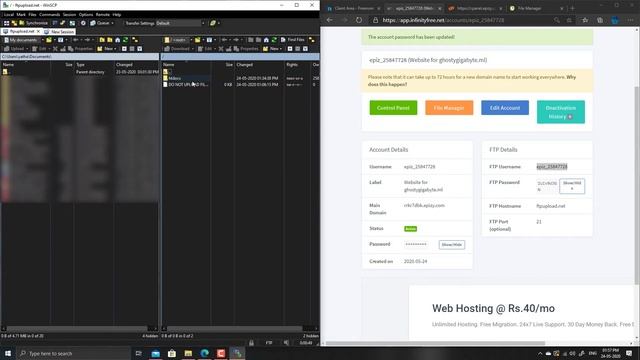640x360 pixels.
Task: Open the Queue dropdown in WinSCP
Action: tap(102, 23)
